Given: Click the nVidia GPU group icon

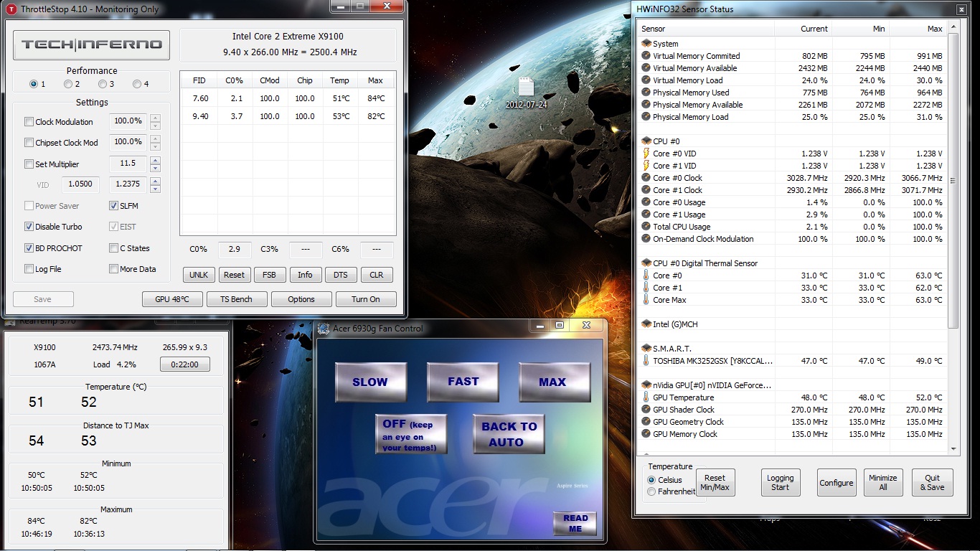Looking at the screenshot, I should 646,385.
